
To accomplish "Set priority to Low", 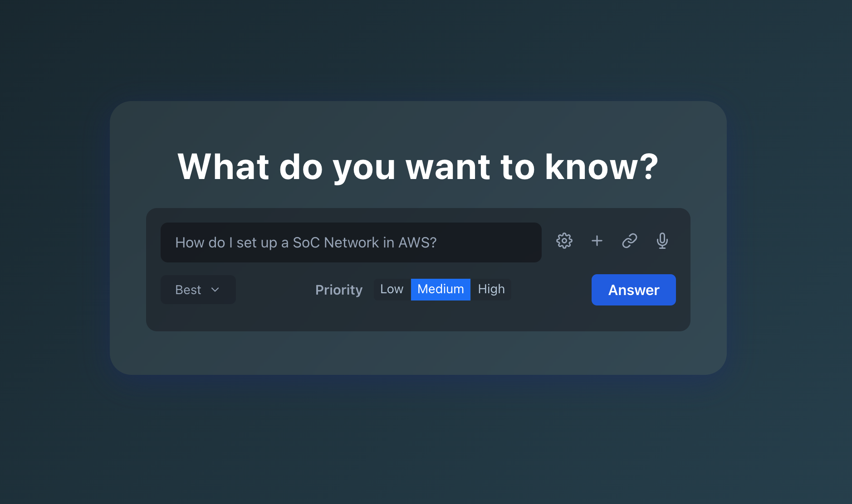I will (392, 289).
